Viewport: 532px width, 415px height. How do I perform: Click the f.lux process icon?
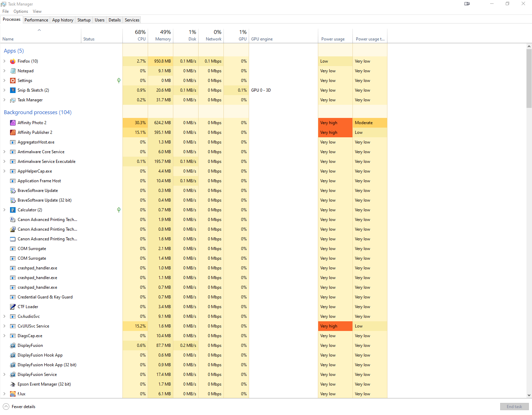(12, 394)
